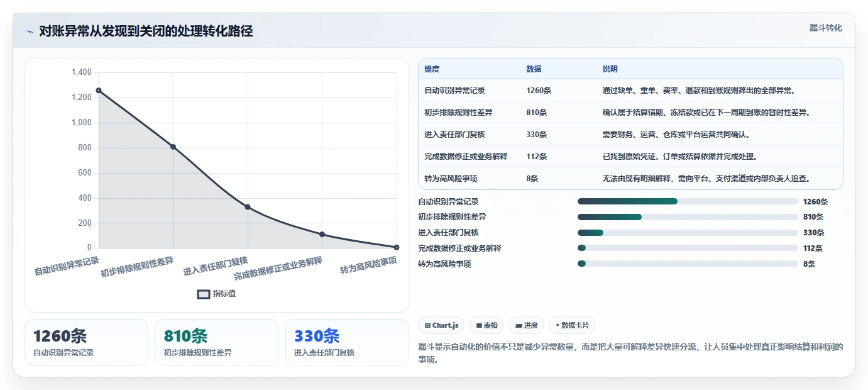Click the 漏斗转化 label in header
This screenshot has width=868, height=390.
pos(825,28)
